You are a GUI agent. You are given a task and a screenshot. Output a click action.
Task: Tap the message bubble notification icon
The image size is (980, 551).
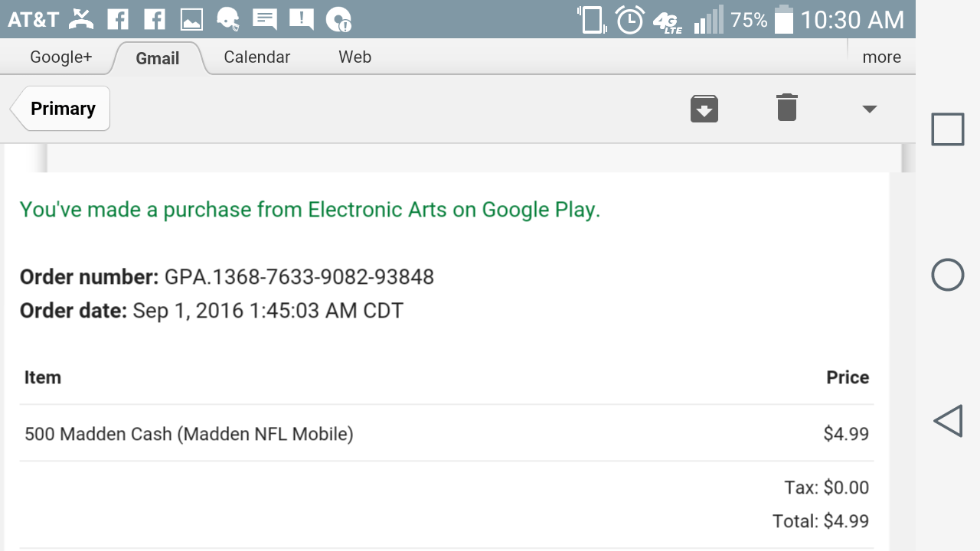click(x=265, y=19)
